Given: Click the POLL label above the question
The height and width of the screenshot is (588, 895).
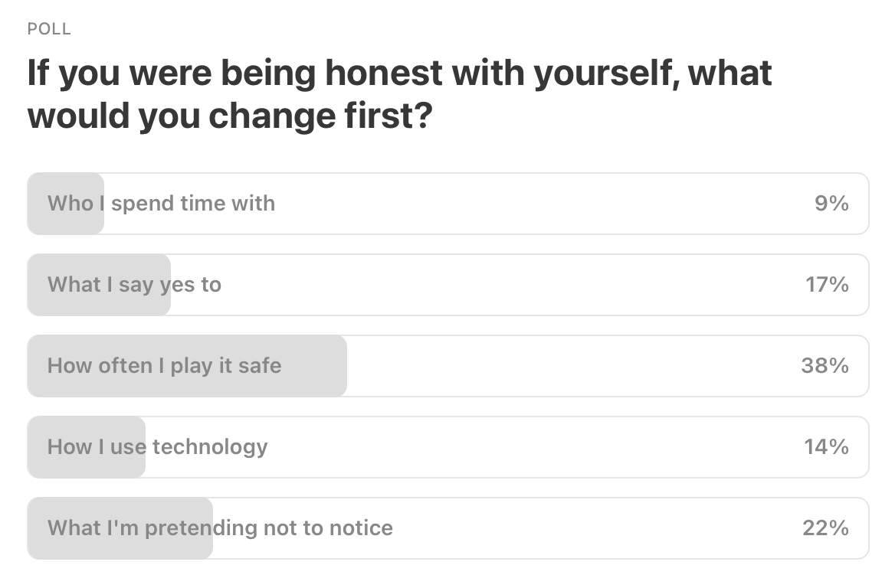Looking at the screenshot, I should [x=49, y=28].
